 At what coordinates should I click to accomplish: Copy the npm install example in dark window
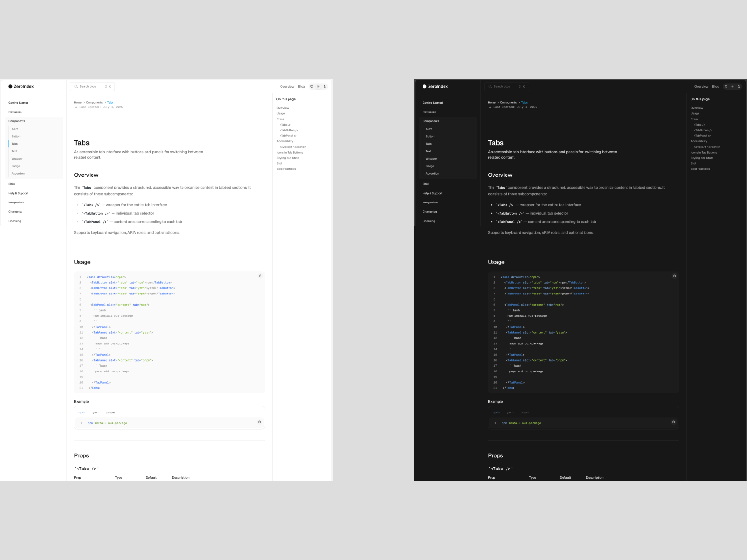[673, 422]
